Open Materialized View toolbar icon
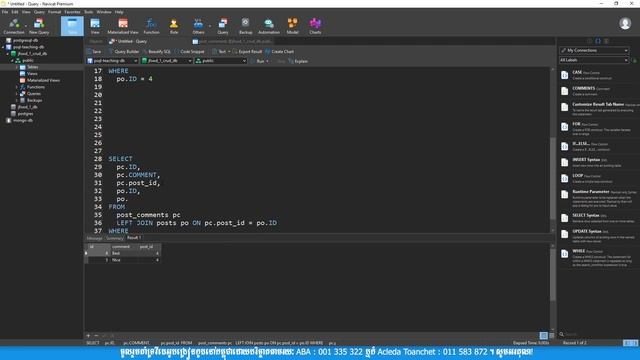This screenshot has height=360, width=640. coord(123,26)
